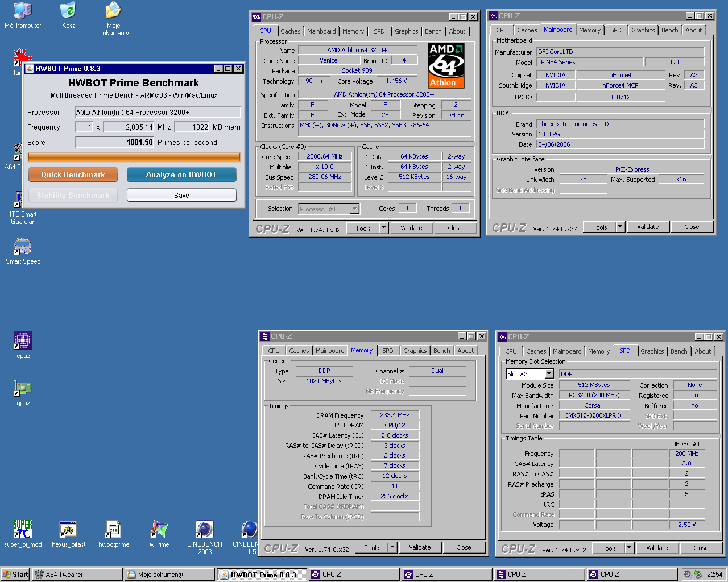728x582 pixels.
Task: Click the AMD 64 Athlon logo in CPU-Z
Action: [x=446, y=65]
